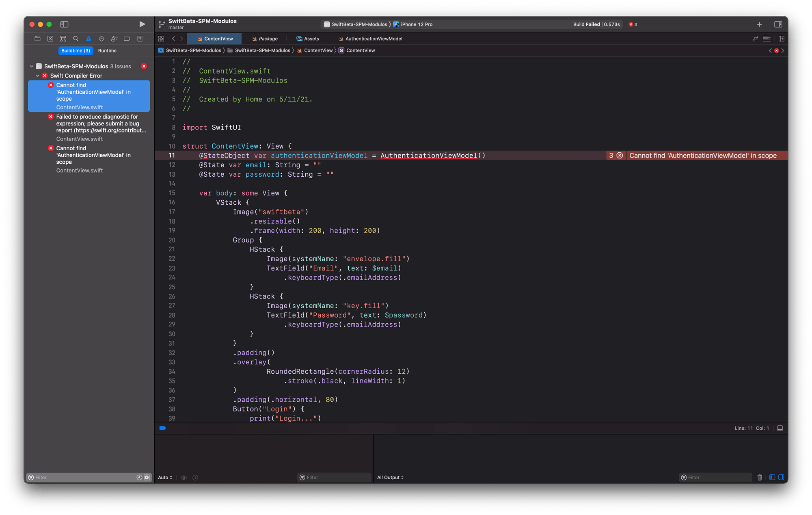The height and width of the screenshot is (515, 812).
Task: Click SwiftBeta-SPM-Modulos folder in jump bar
Action: coord(259,50)
